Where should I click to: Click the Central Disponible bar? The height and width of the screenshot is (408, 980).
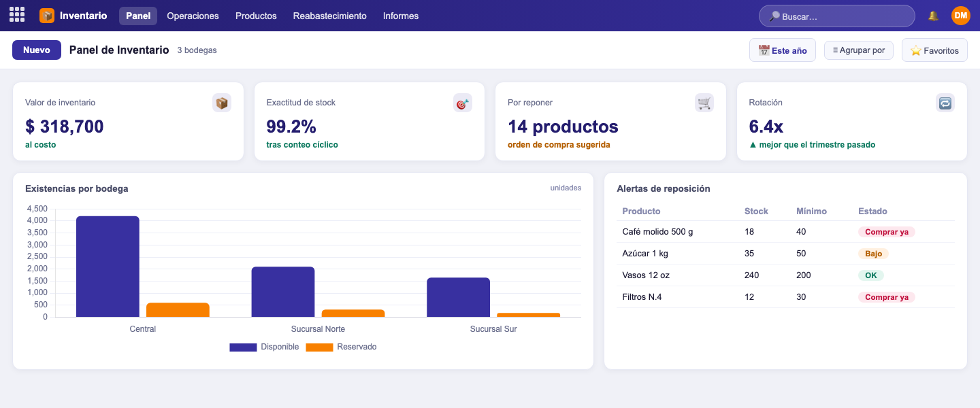(108, 267)
